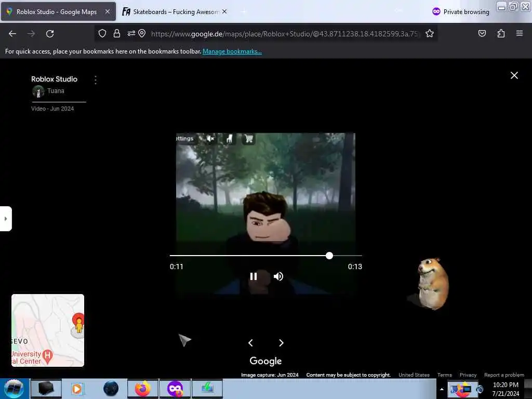This screenshot has width=532, height=399.
Task: Pause the video playback
Action: tap(254, 276)
